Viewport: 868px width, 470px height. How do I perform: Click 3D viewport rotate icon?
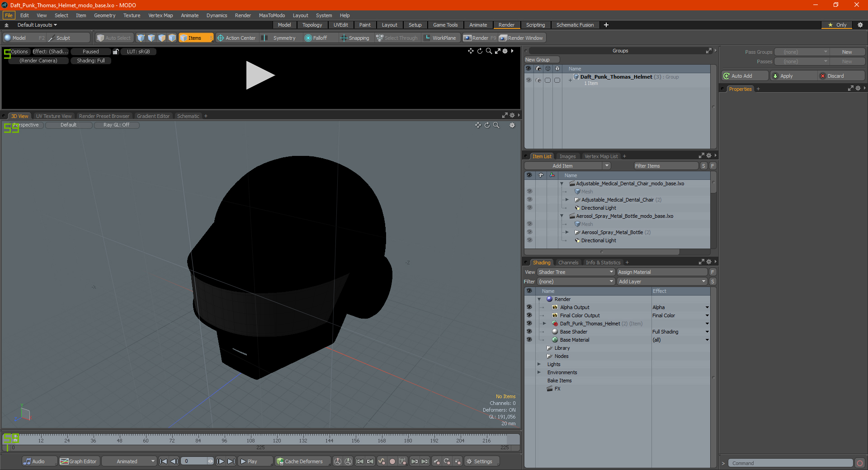pyautogui.click(x=487, y=125)
